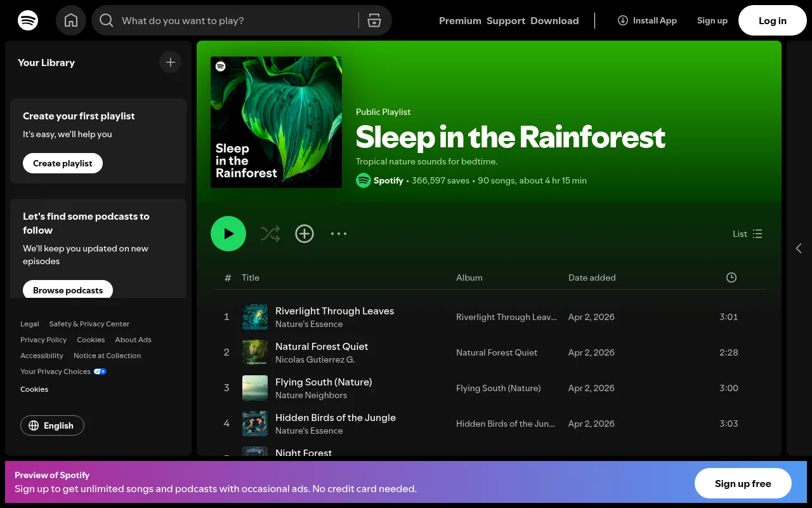Click Hidden Birds of the Jungle thumbnail
This screenshot has height=508, width=812.
tap(255, 424)
